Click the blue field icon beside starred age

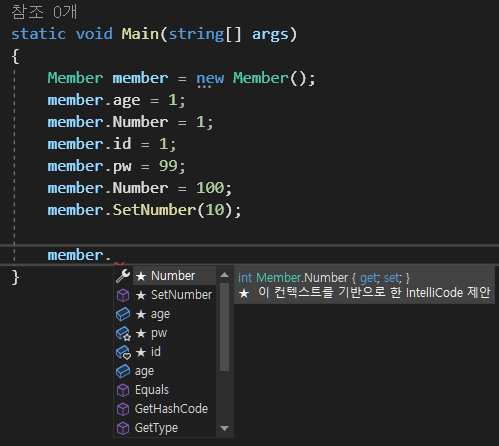point(123,314)
